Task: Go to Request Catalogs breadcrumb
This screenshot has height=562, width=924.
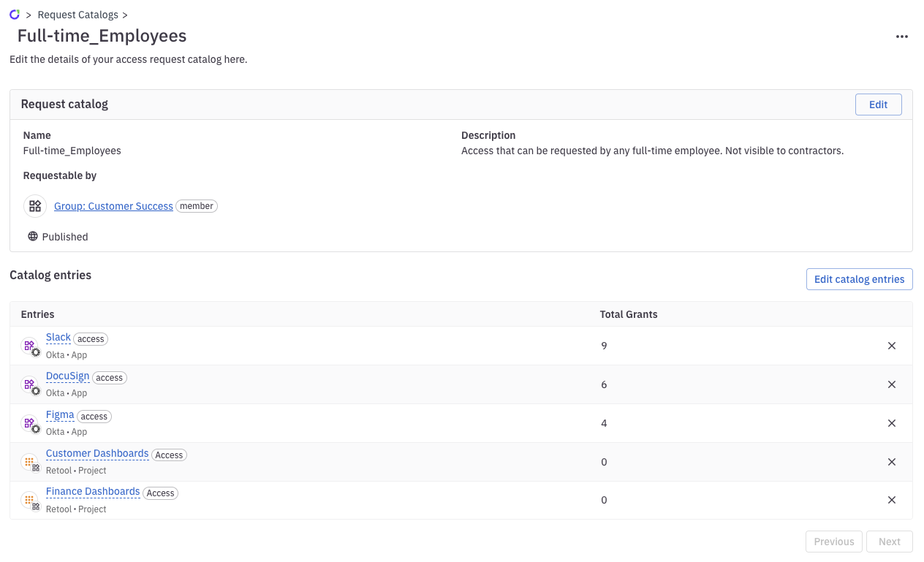Action: [x=78, y=15]
